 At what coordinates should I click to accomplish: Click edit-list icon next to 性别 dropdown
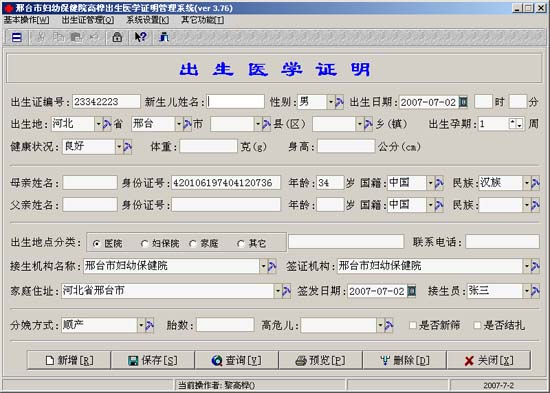pyautogui.click(x=339, y=102)
